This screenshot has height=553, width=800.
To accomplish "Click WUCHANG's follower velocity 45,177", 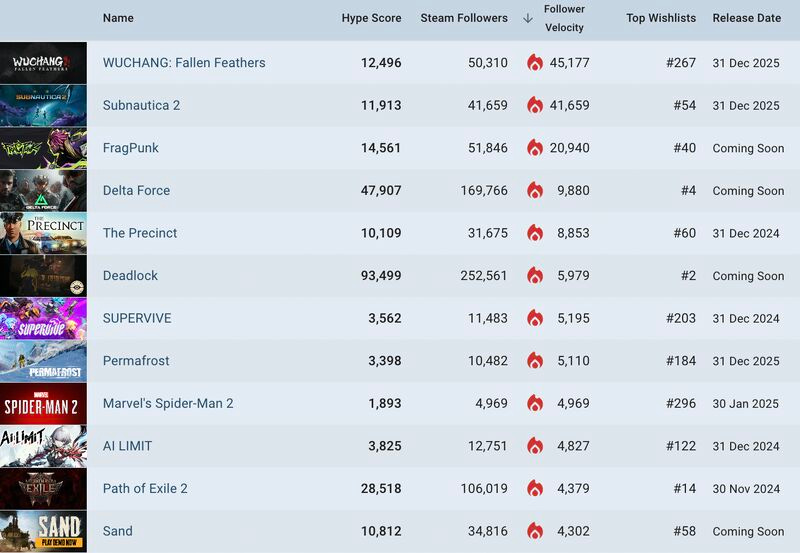I will tap(569, 63).
